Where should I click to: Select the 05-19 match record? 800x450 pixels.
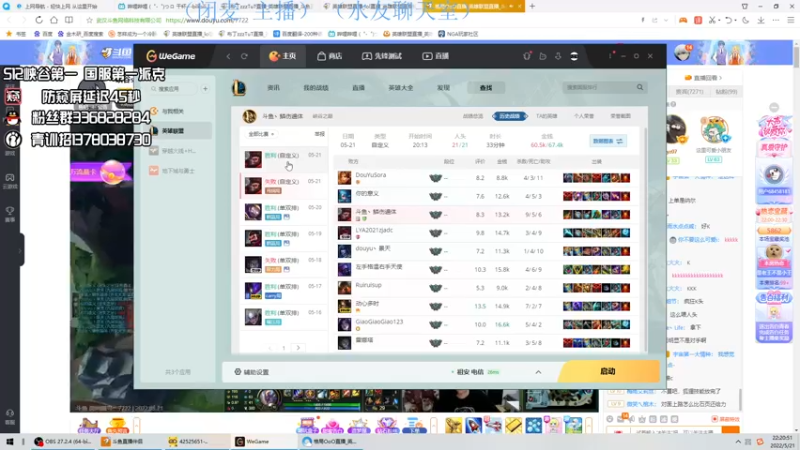[284, 238]
